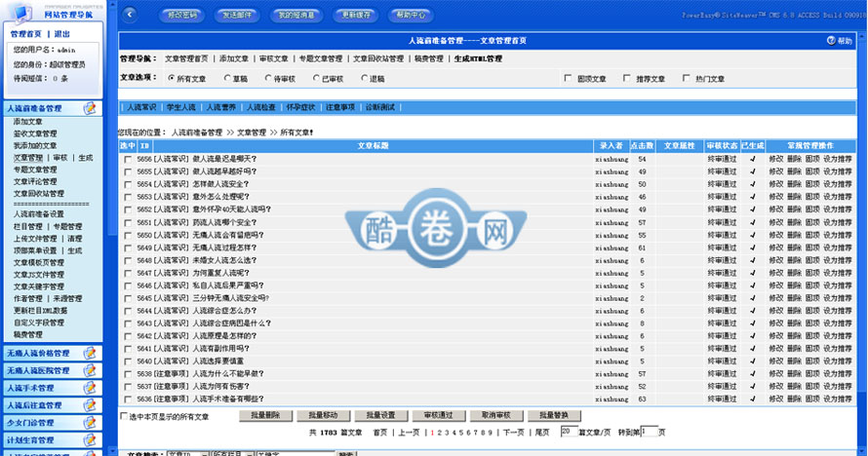Image resolution: width=868 pixels, height=456 pixels.
Task: Open the 诊断测试 category tab
Action: [379, 107]
